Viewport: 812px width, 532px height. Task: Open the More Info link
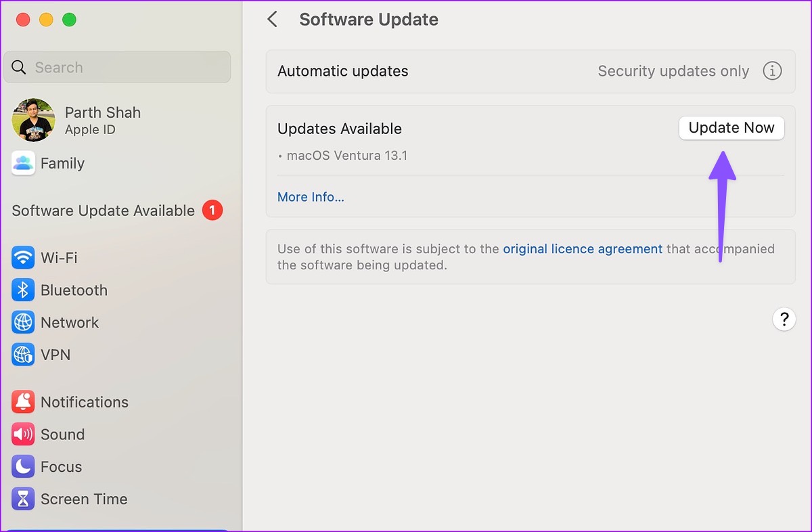pos(311,197)
